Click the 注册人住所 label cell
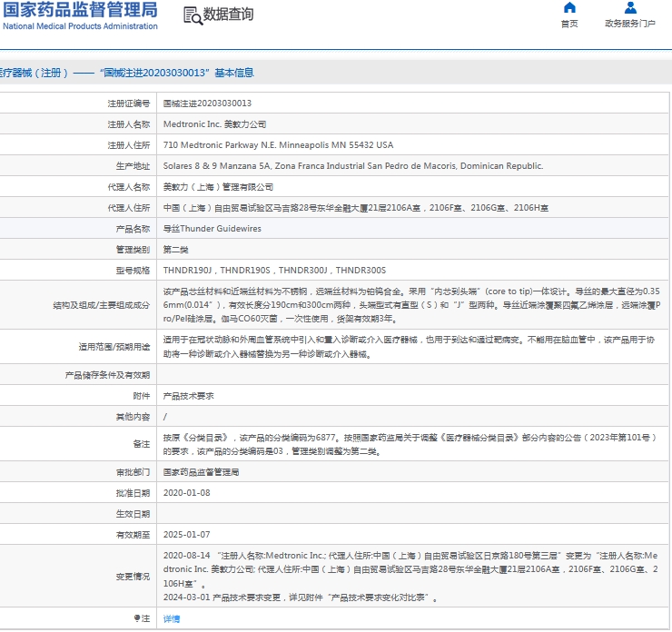The width and height of the screenshot is (672, 632). click(129, 144)
